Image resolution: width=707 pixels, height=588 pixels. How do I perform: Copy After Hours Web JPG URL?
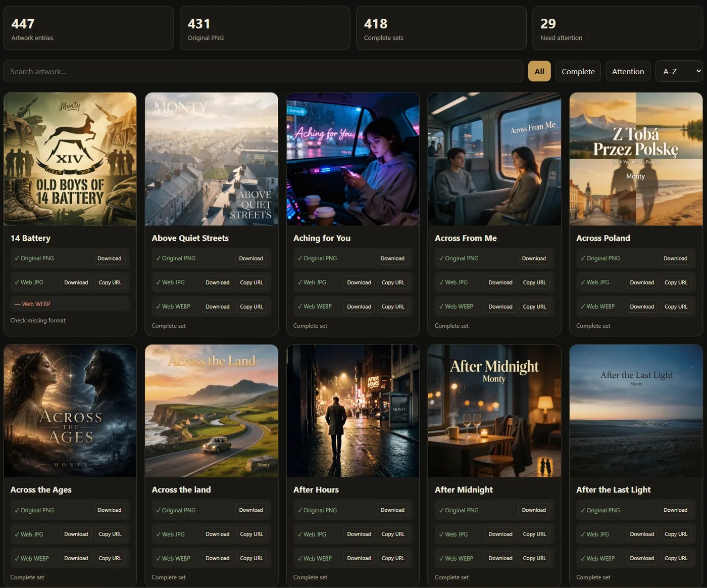click(x=393, y=534)
